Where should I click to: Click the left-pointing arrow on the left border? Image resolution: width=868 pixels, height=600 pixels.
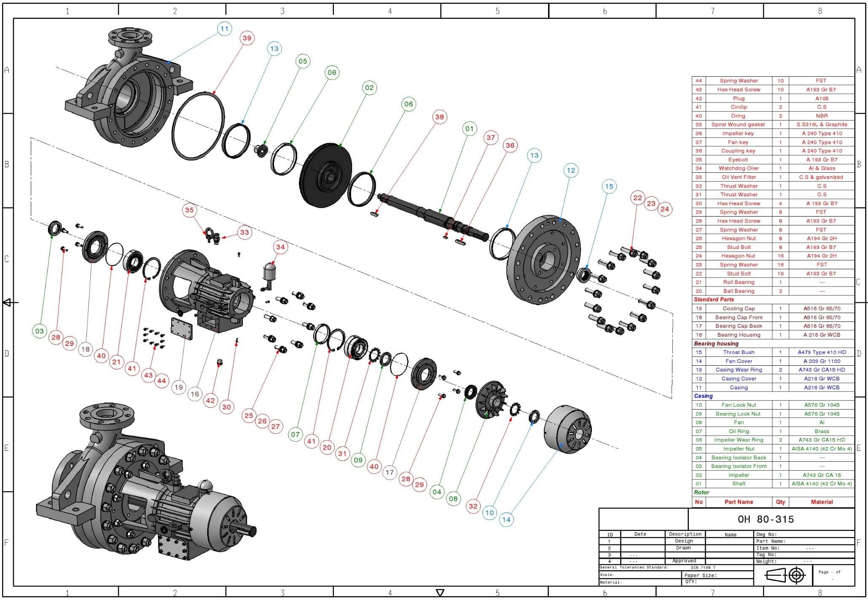click(x=8, y=303)
